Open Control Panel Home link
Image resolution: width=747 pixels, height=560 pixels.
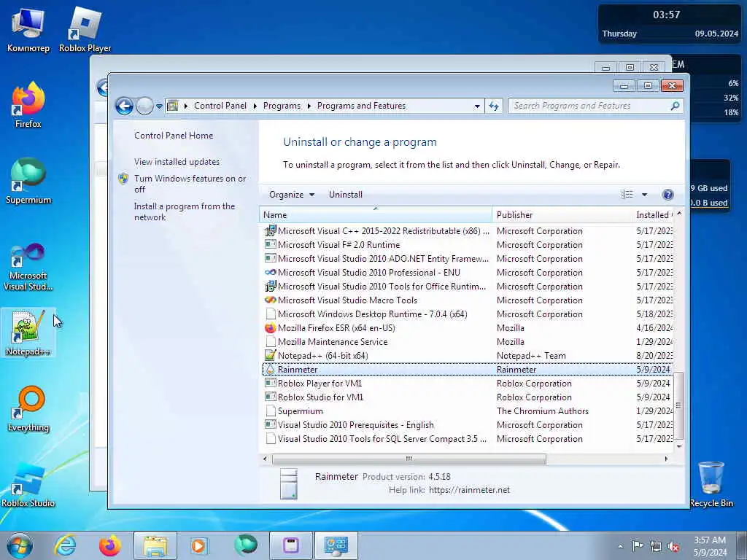[174, 135]
